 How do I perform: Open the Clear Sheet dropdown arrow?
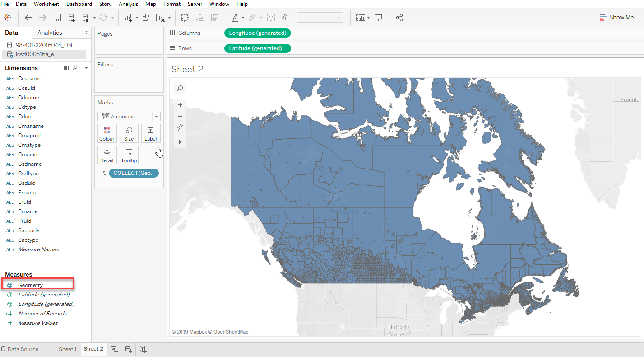[169, 18]
